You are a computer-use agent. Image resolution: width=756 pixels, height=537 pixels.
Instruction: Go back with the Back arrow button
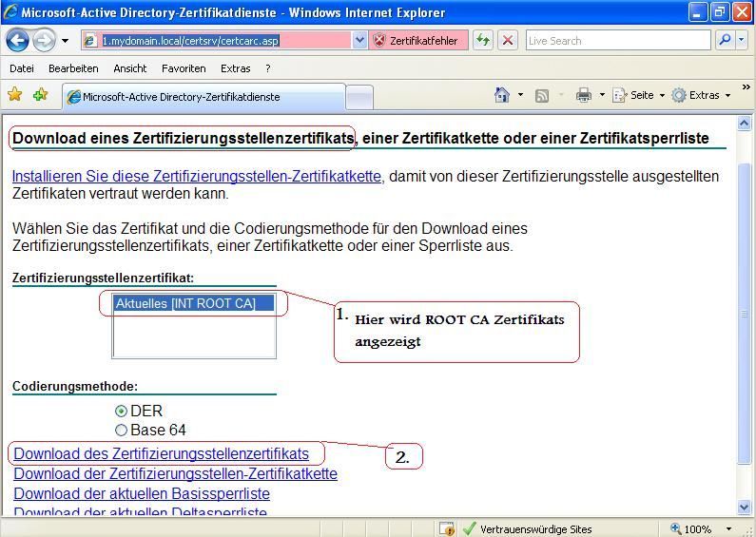coord(18,41)
